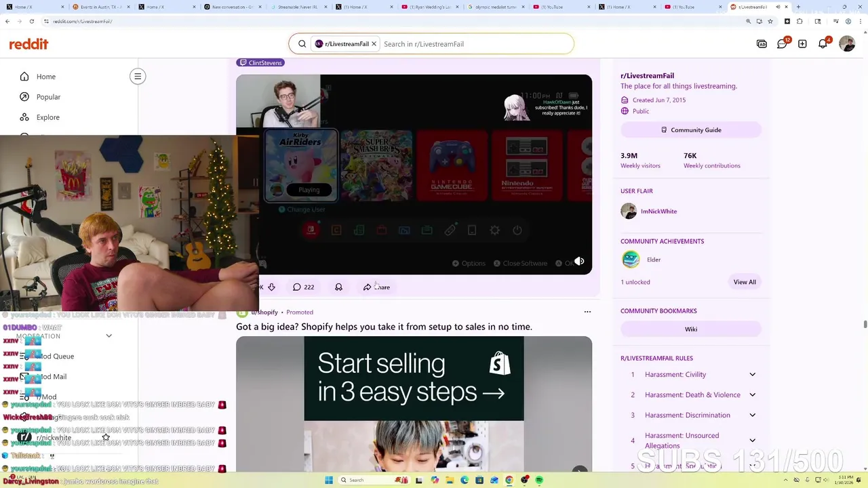Click the browser back arrow
Viewport: 868px width, 488px height.
pyautogui.click(x=7, y=21)
